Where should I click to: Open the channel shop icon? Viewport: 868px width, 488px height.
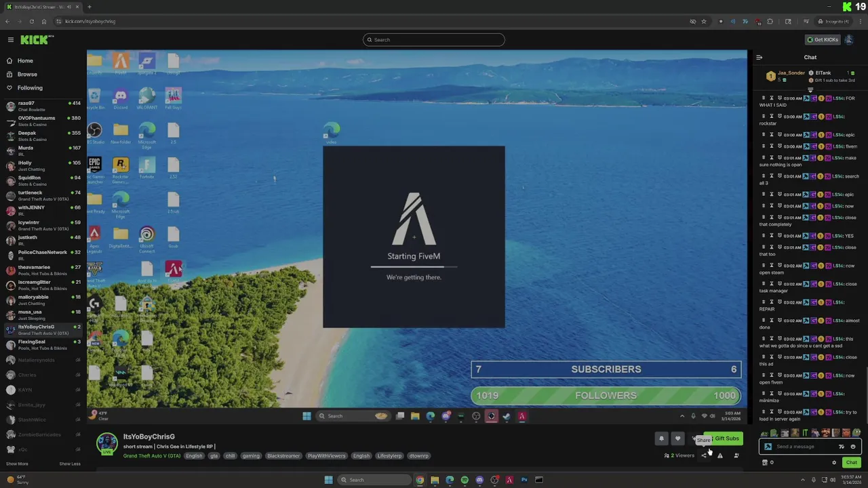[x=765, y=463]
